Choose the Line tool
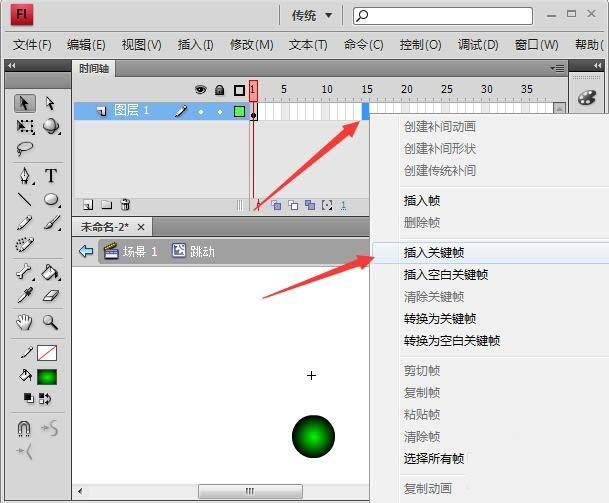The height and width of the screenshot is (503, 609). pyautogui.click(x=25, y=200)
